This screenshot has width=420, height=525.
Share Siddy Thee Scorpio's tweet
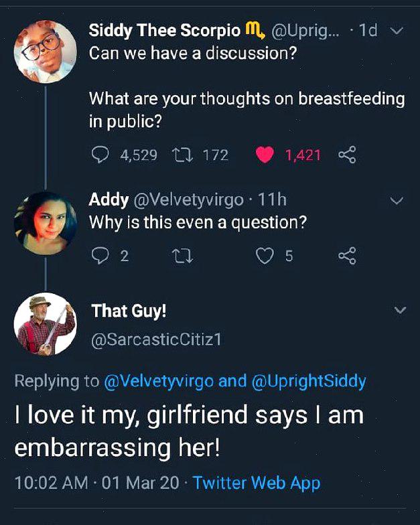(346, 155)
